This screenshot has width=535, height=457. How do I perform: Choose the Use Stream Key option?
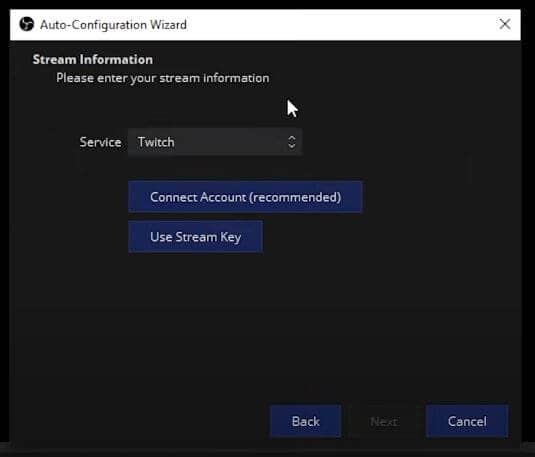pyautogui.click(x=196, y=237)
